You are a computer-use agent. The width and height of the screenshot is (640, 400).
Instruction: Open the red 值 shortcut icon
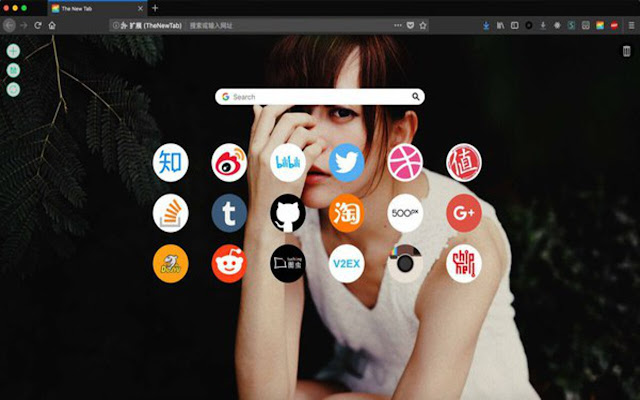[464, 162]
